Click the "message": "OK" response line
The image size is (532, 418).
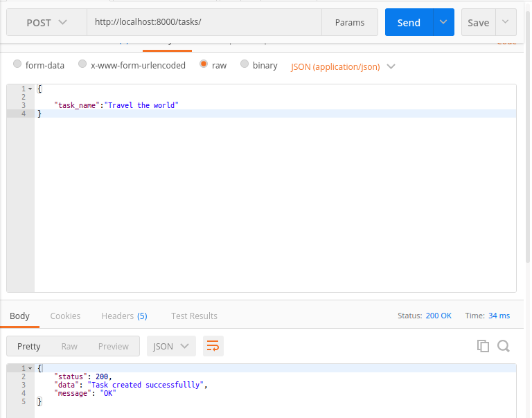(x=85, y=393)
